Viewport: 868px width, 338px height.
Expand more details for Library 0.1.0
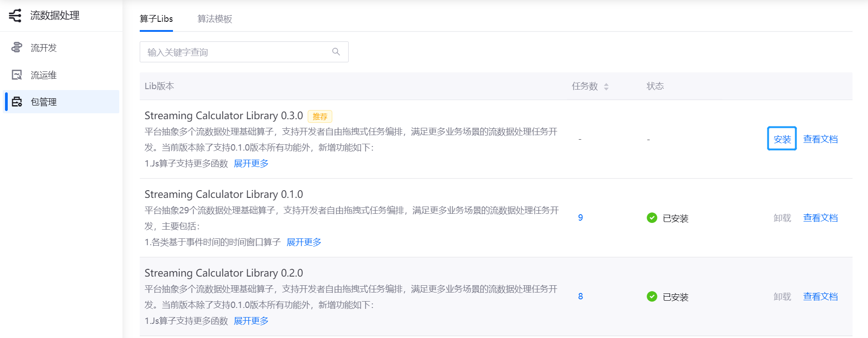tap(304, 242)
